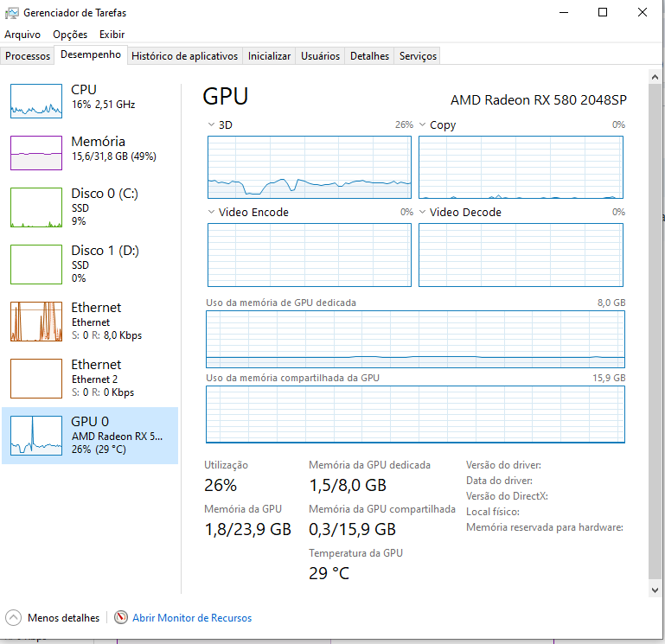Switch to the Processos tab
Image resolution: width=665 pixels, height=644 pixels.
[28, 56]
